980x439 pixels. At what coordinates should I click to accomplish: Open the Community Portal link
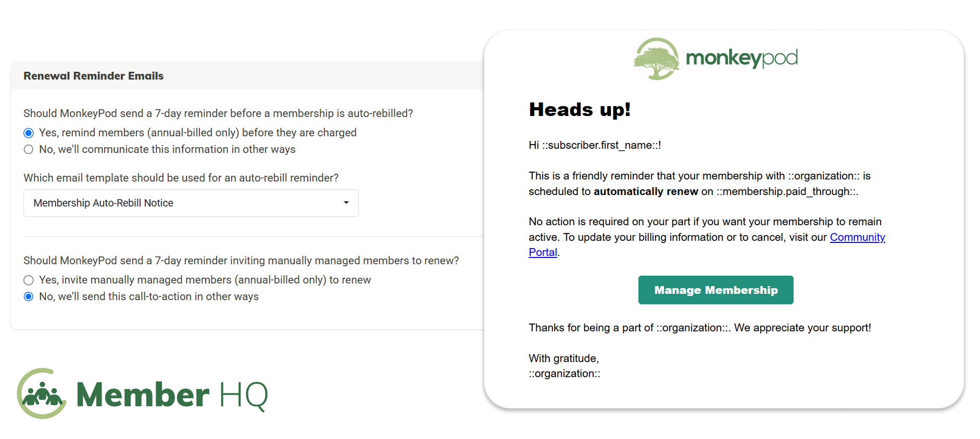coord(858,237)
